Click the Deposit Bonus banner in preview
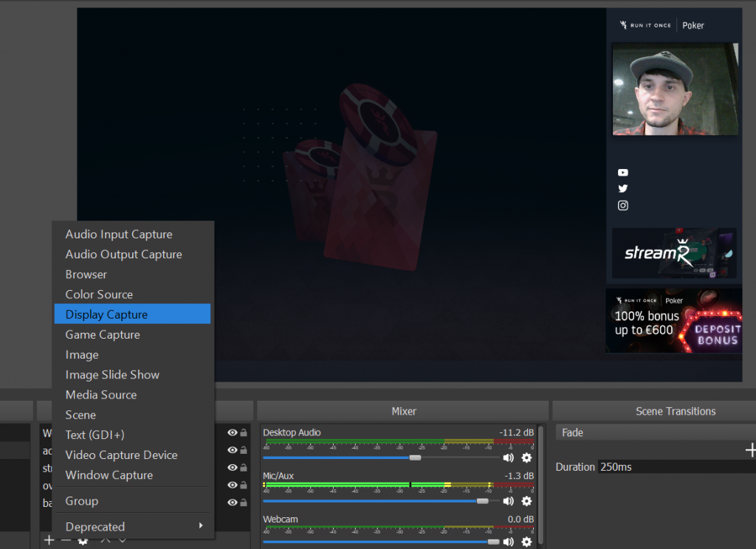This screenshot has height=549, width=756. 674,321
